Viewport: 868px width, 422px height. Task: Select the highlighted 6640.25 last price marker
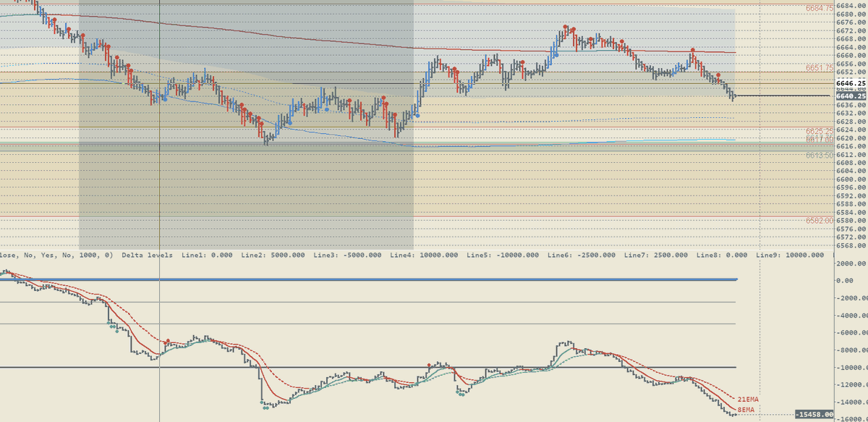click(850, 96)
